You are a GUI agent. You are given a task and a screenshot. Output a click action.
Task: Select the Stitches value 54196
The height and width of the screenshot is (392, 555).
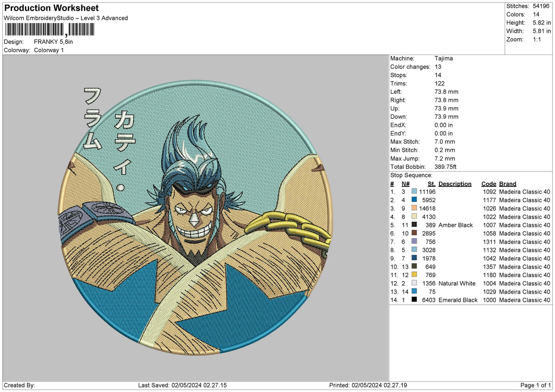(x=541, y=6)
